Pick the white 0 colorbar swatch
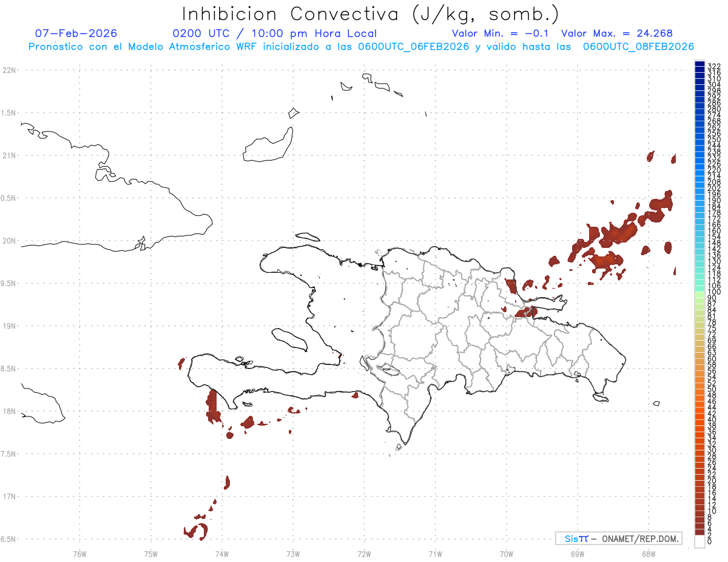The image size is (728, 562). [699, 542]
